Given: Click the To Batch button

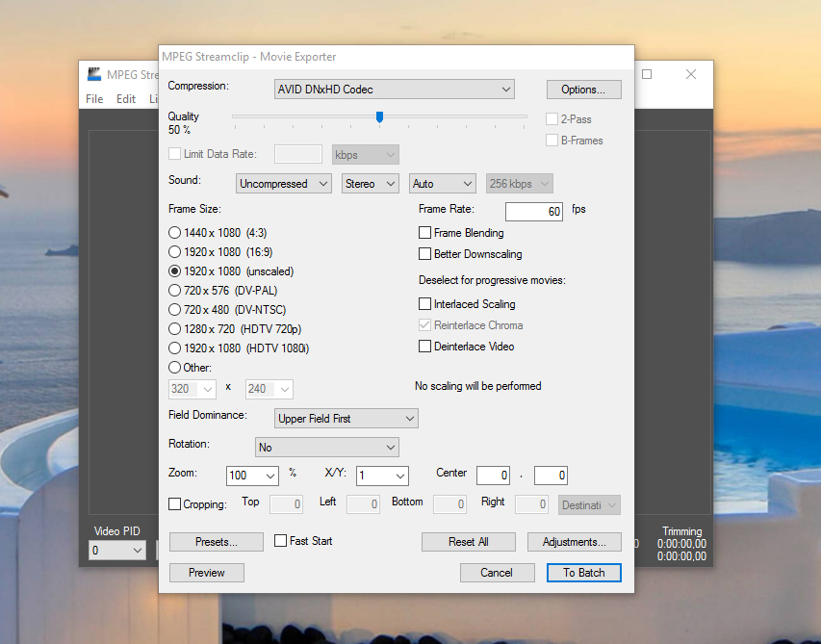Looking at the screenshot, I should (584, 573).
